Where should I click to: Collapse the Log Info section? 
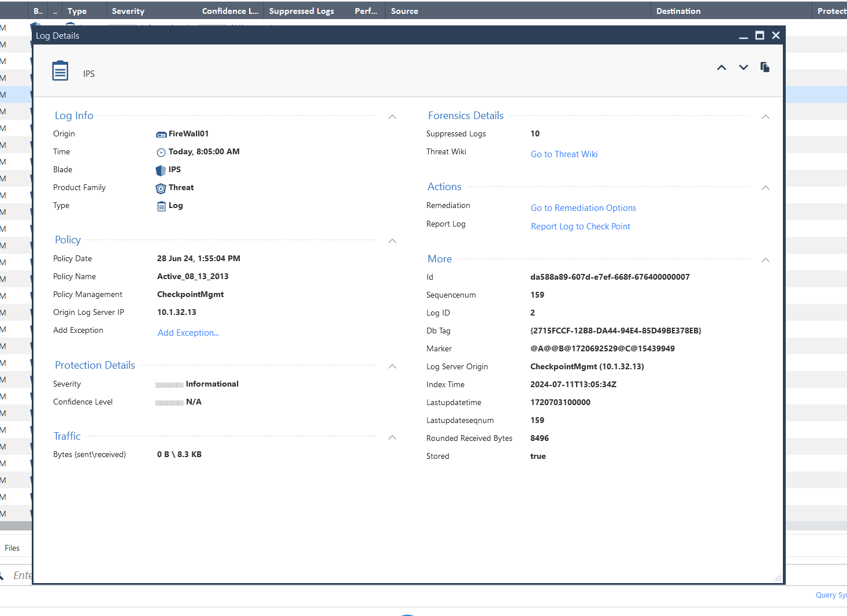coord(392,117)
